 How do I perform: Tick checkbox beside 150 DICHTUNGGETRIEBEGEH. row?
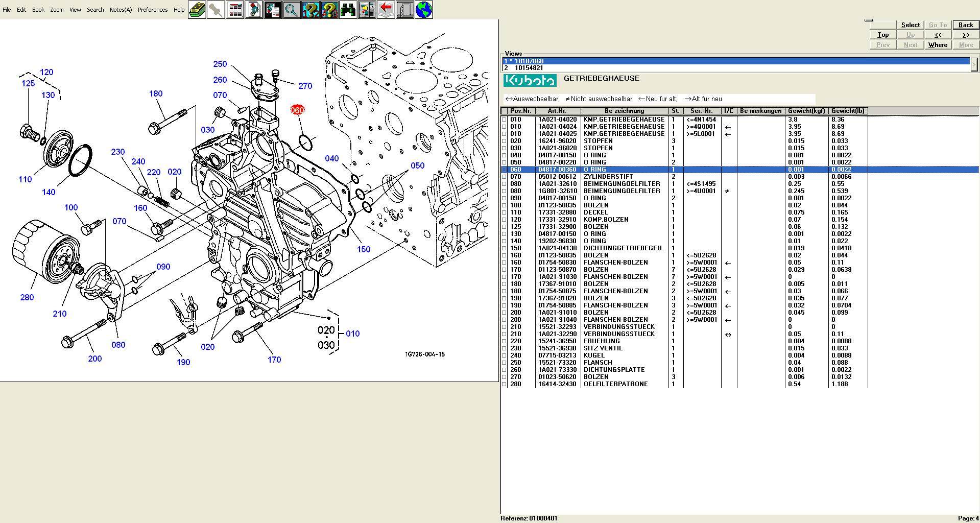point(505,248)
